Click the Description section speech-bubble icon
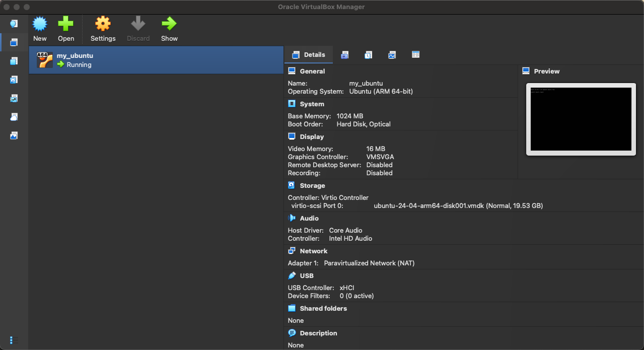This screenshot has height=350, width=644. (x=292, y=333)
